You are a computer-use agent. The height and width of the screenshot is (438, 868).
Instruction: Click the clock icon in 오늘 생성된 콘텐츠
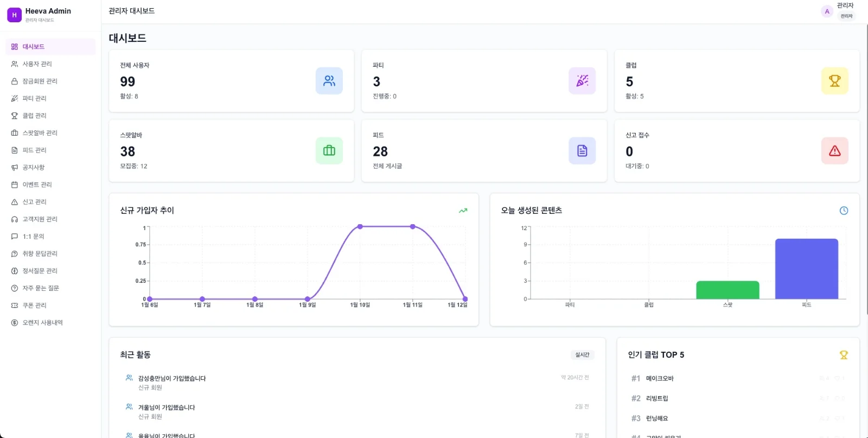tap(844, 211)
